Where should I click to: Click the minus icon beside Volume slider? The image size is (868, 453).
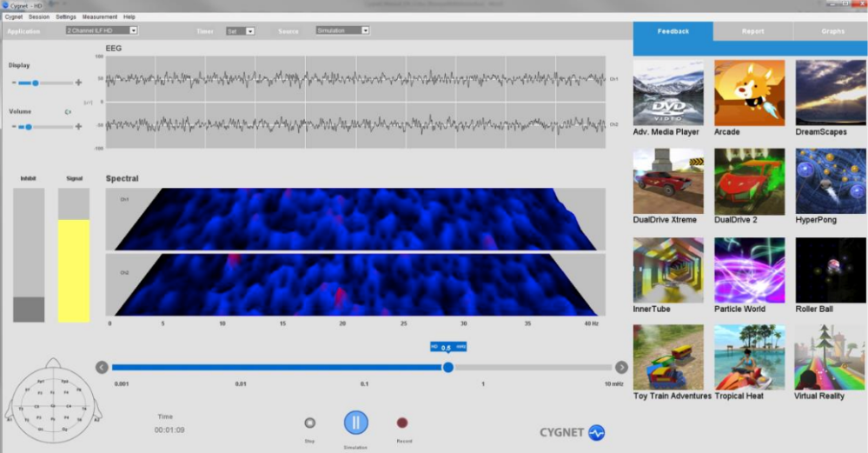pyautogui.click(x=14, y=127)
